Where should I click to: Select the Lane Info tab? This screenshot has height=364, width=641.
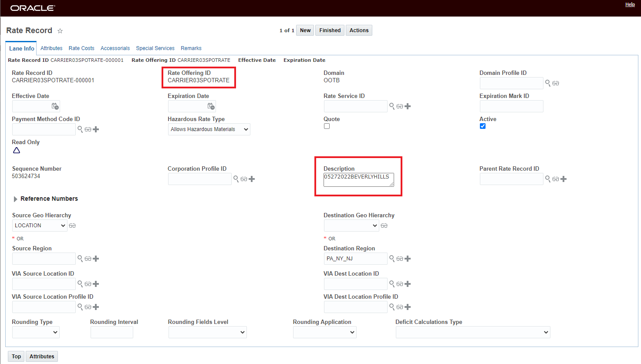(x=22, y=48)
